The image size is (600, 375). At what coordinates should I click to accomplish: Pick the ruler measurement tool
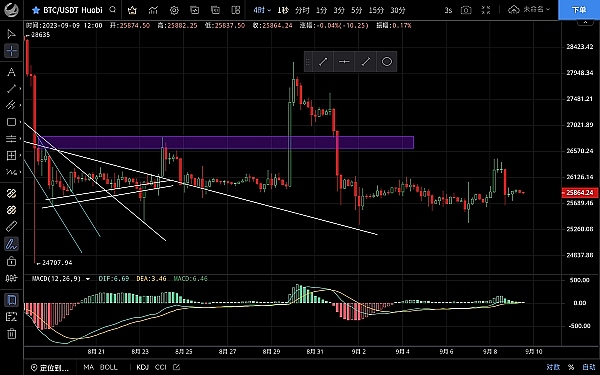click(x=11, y=227)
